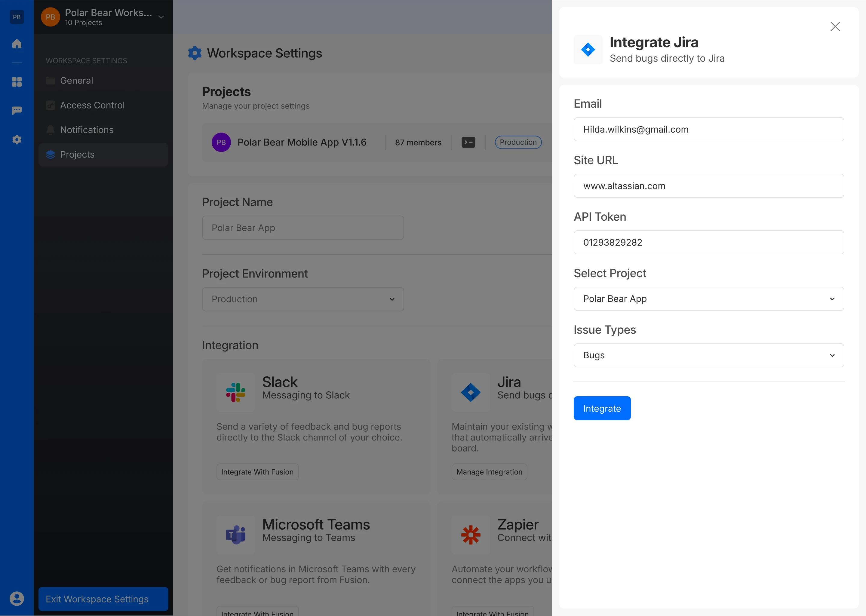Click the General folder icon in the sidebar
Viewport: 866px width, 616px height.
(51, 80)
